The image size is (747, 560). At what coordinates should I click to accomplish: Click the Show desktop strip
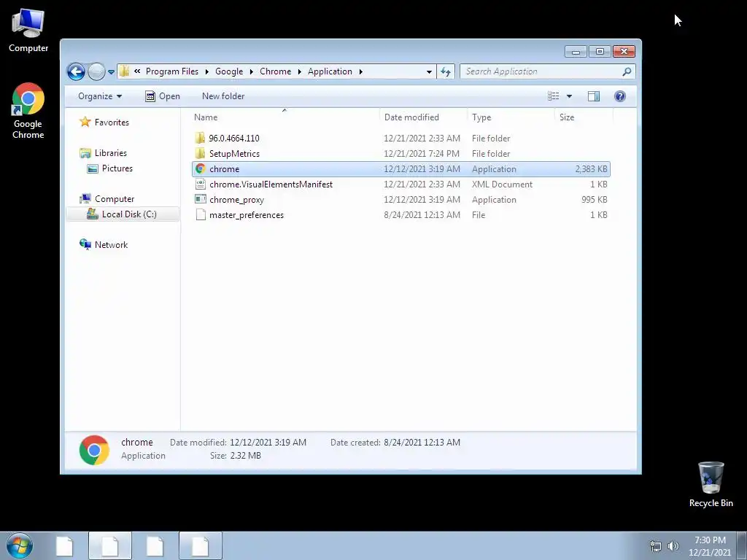coord(742,545)
